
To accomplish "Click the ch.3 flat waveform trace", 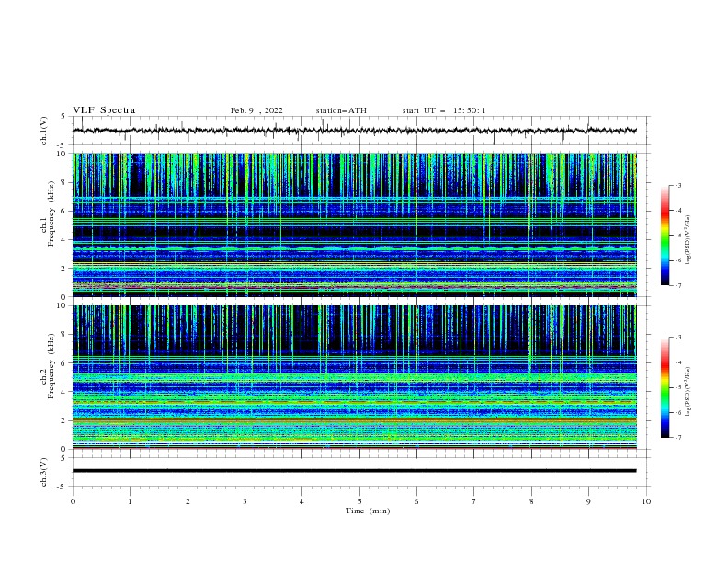I will pos(354,471).
